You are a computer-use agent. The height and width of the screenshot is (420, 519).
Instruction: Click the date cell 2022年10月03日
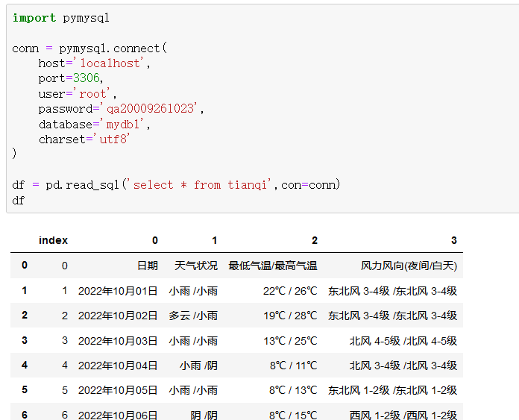tap(118, 341)
